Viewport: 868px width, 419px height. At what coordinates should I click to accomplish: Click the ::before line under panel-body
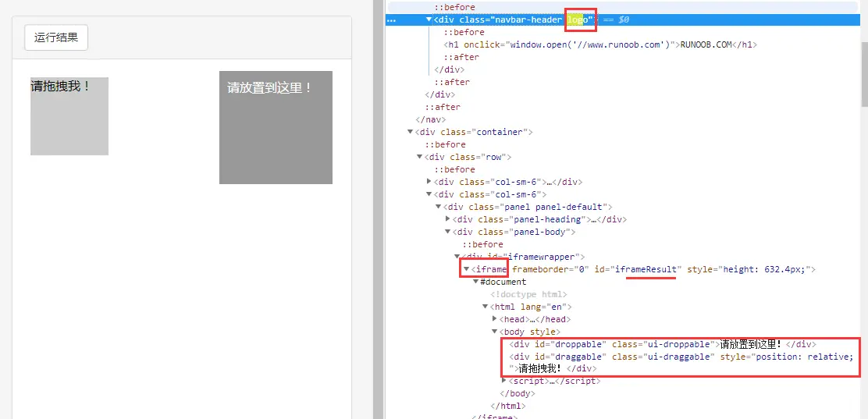(482, 245)
